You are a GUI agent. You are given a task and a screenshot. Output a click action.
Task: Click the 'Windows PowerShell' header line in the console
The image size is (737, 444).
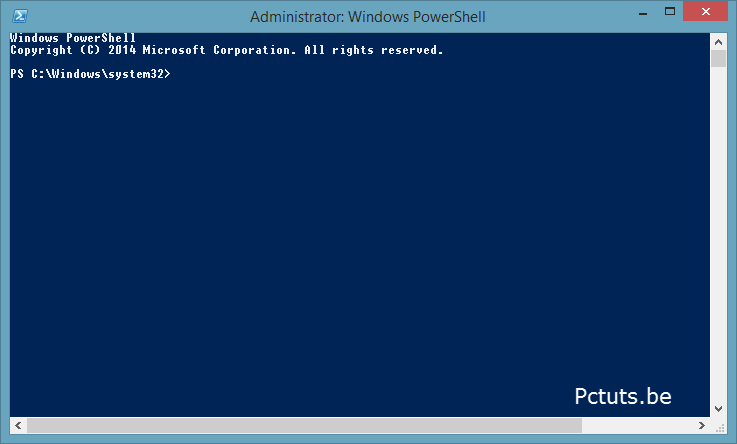coord(72,38)
